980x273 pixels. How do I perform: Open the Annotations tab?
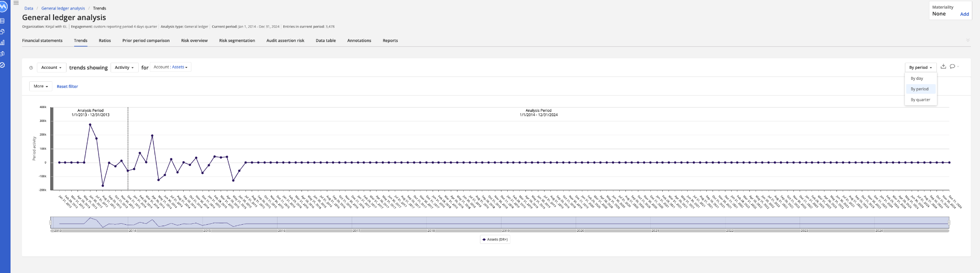point(359,41)
